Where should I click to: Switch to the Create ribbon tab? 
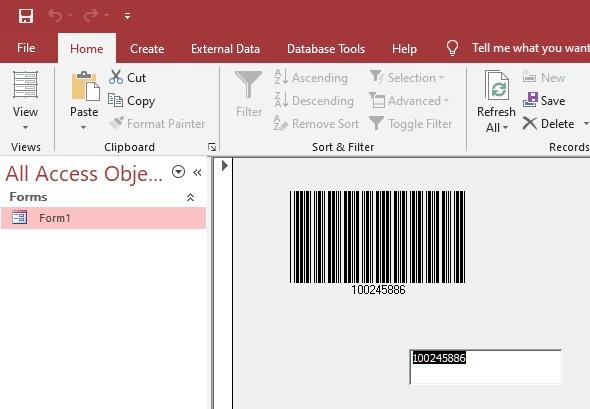pos(147,49)
